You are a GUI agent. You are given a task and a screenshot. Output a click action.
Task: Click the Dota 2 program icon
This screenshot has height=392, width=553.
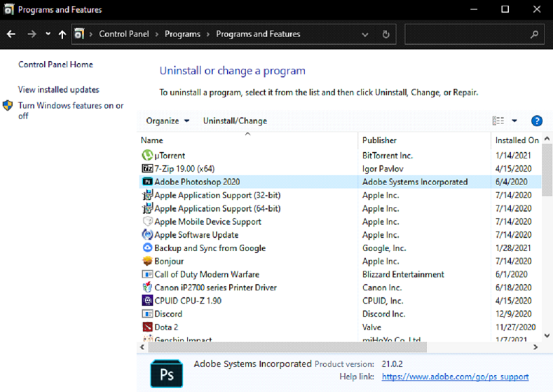click(147, 327)
